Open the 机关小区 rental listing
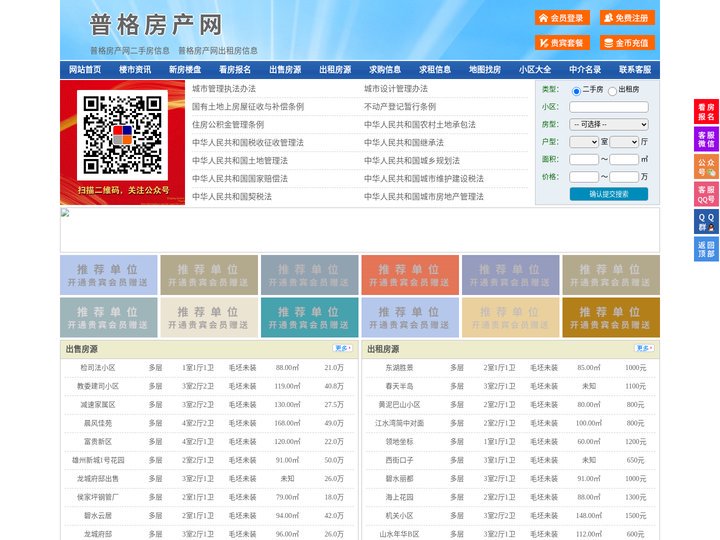Screen dimensions: 720x540 tap(399, 516)
